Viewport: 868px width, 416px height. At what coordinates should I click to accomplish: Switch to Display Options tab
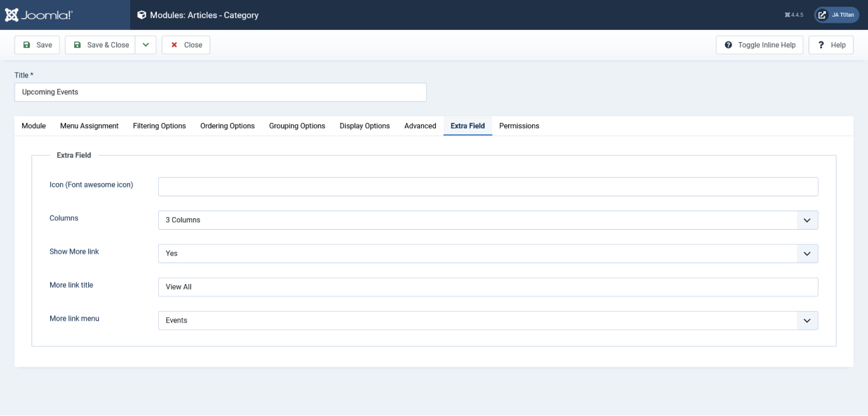point(365,126)
